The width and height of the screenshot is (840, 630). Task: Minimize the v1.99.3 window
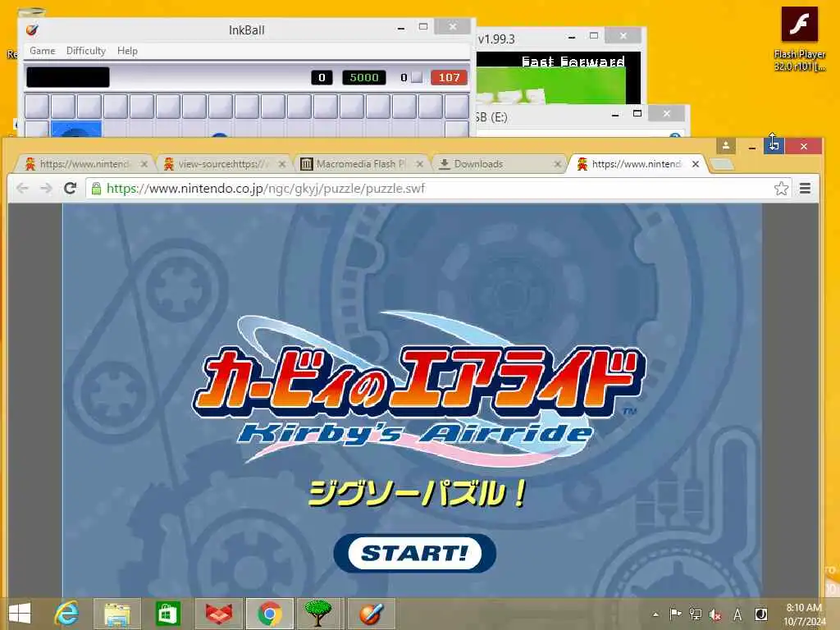pyautogui.click(x=572, y=36)
